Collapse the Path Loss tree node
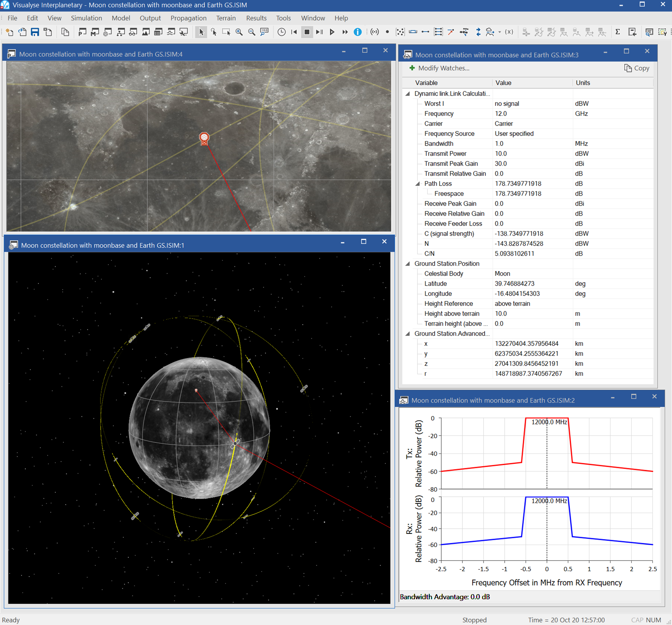The height and width of the screenshot is (625, 672). [x=418, y=184]
